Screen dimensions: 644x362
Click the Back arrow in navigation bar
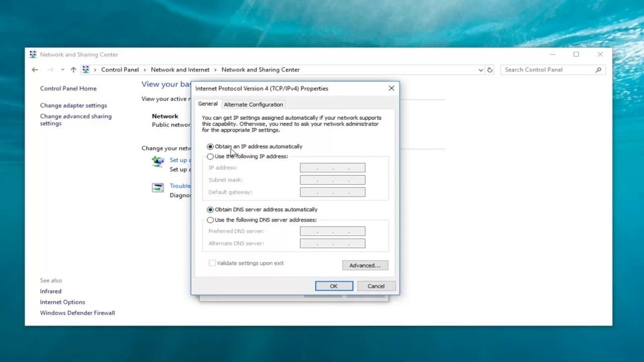coord(35,70)
